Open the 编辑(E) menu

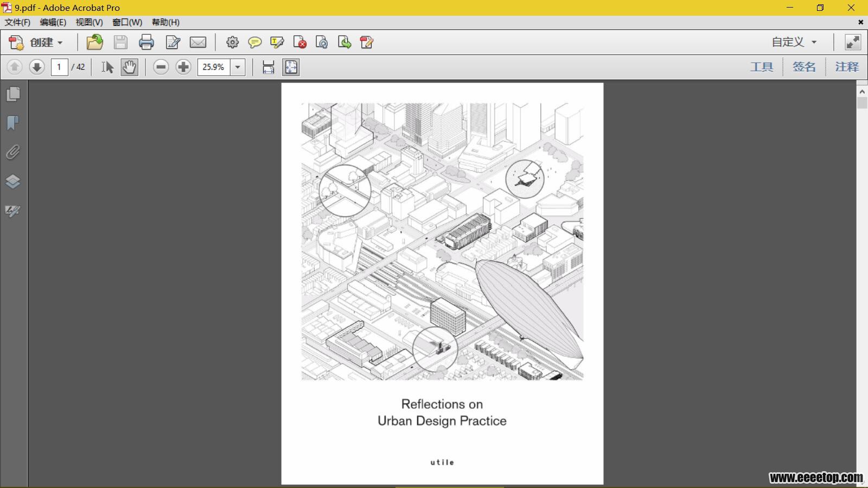(x=53, y=22)
